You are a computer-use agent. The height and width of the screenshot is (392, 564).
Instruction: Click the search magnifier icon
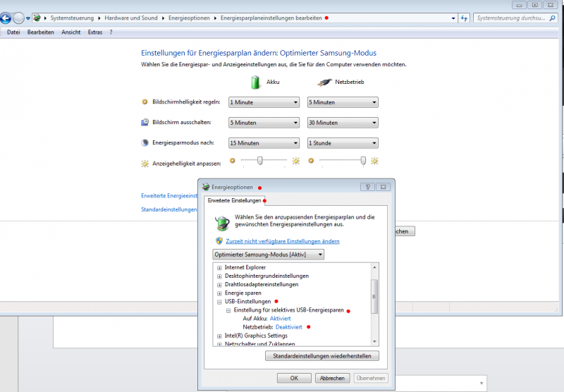[x=553, y=18]
